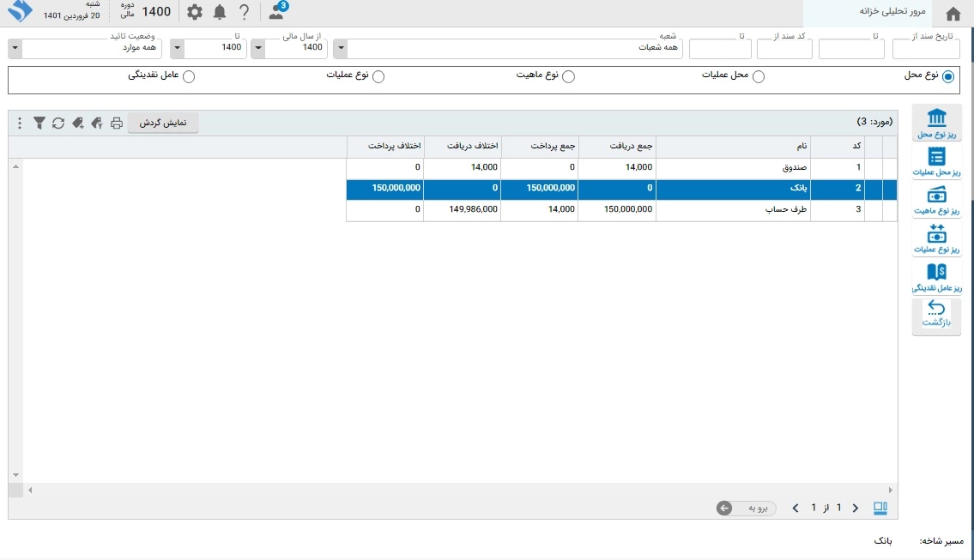Expand the از سال مالی dropdown
The width and height of the screenshot is (974, 560).
pyautogui.click(x=257, y=48)
